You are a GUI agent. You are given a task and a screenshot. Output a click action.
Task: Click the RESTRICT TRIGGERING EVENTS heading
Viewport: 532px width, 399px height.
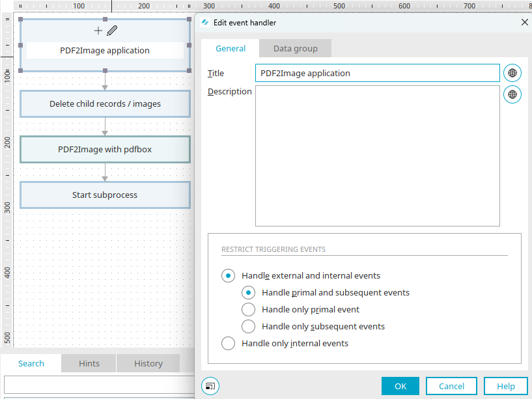point(273,249)
